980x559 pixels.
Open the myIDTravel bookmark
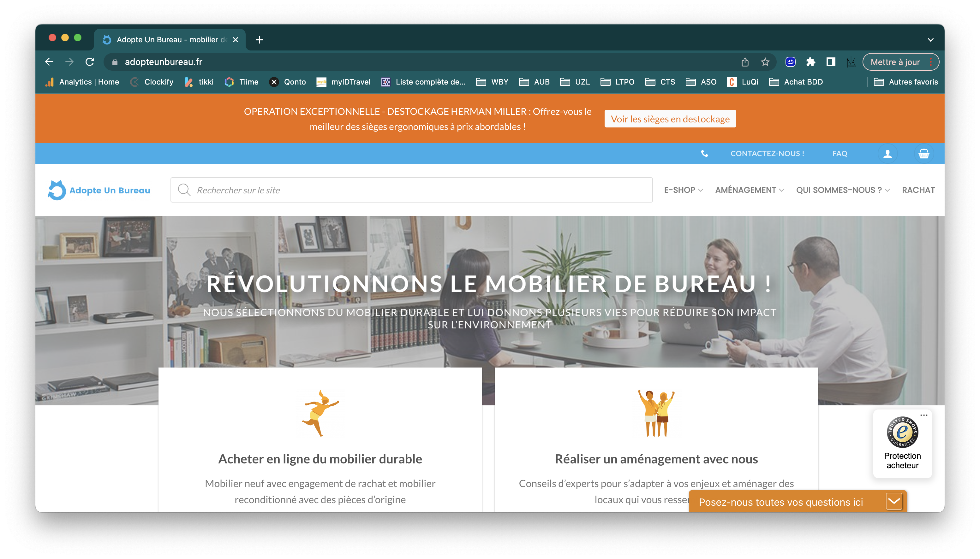pos(343,82)
